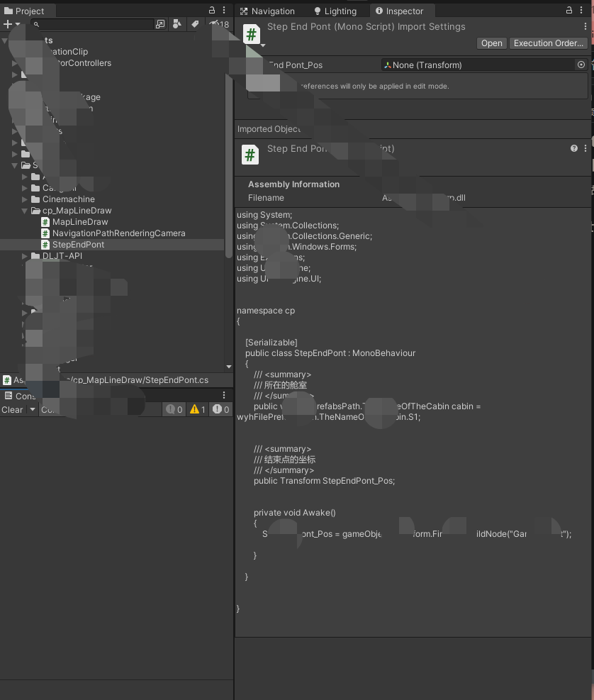The image size is (594, 700).
Task: Click the C# icon next to MapLineDraw
Action: point(45,222)
